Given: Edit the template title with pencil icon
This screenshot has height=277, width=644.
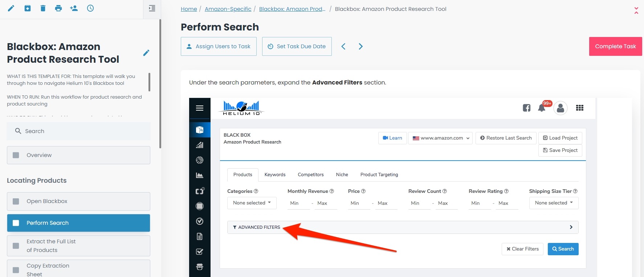Looking at the screenshot, I should pos(146,53).
